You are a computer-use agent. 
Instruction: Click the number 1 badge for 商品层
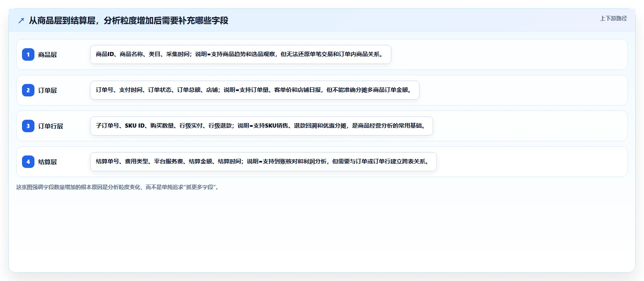(x=28, y=54)
